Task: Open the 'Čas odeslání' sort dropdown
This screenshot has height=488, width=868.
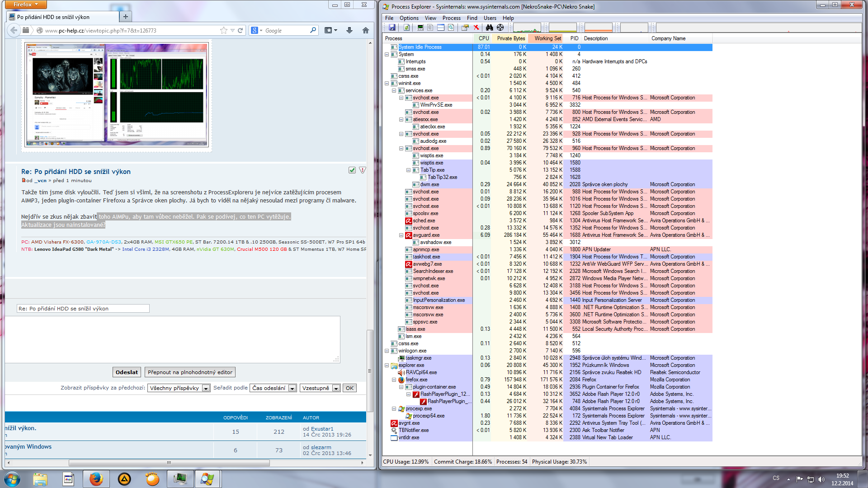Action: [273, 388]
